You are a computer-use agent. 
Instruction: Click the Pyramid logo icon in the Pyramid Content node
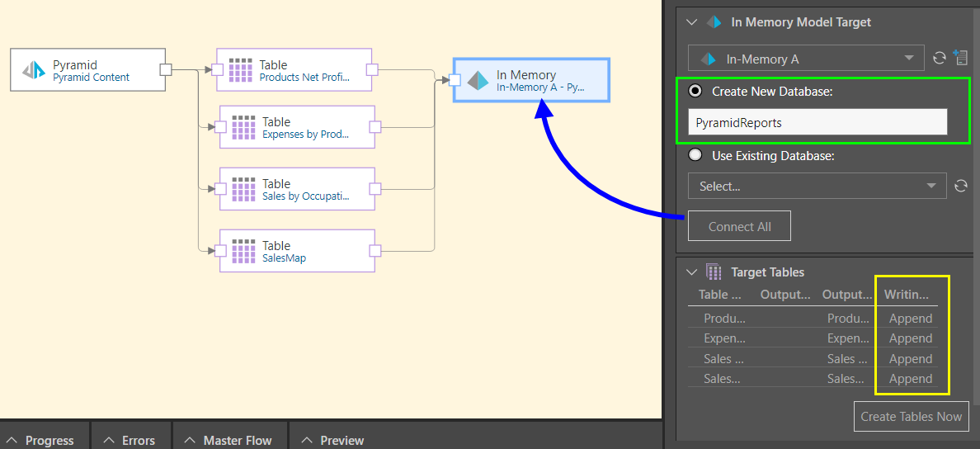(x=34, y=70)
